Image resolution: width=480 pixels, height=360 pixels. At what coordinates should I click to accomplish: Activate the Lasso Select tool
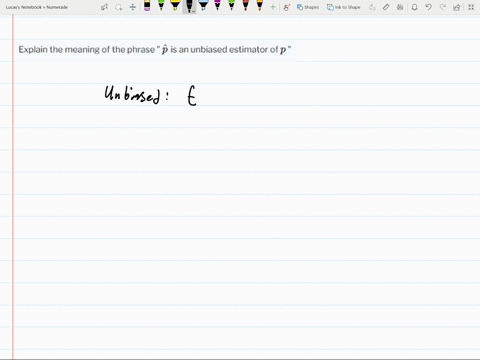(119, 7)
